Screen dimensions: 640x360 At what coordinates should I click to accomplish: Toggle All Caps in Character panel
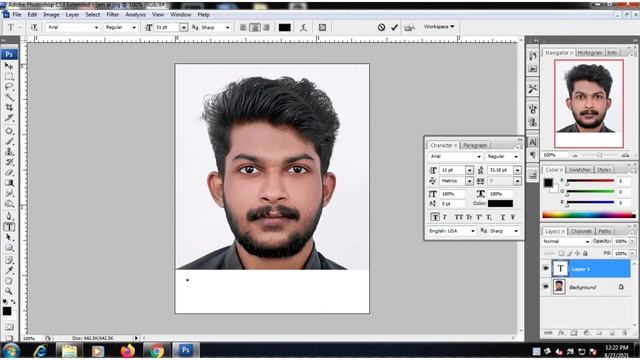459,217
